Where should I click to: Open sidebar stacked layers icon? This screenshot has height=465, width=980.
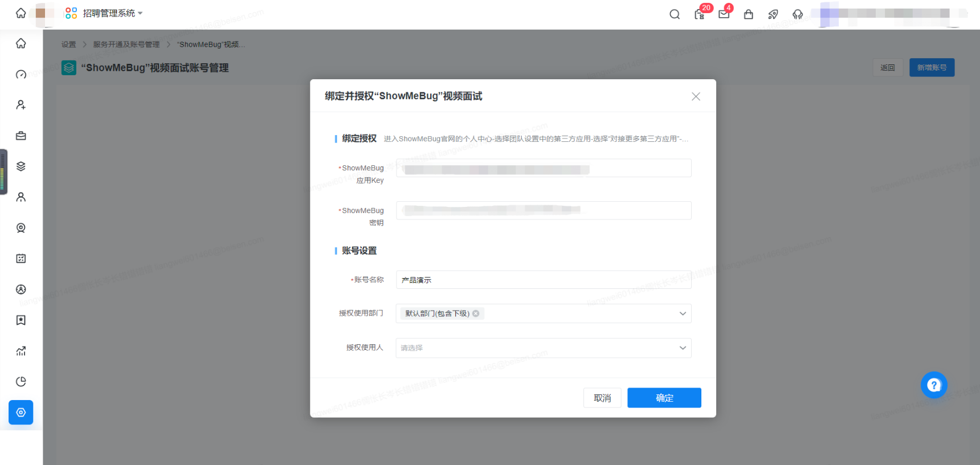(x=21, y=166)
